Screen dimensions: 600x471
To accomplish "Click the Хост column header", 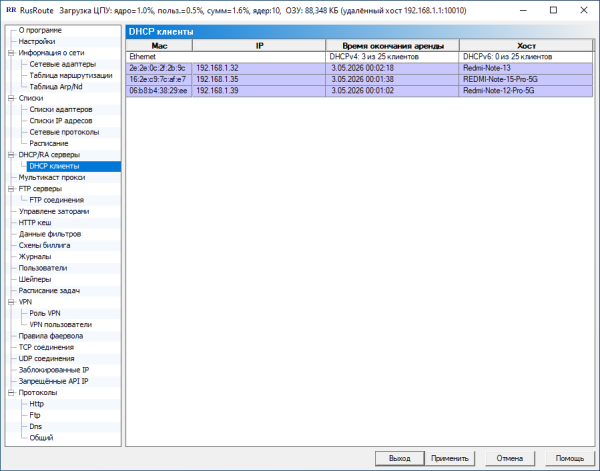I will pyautogui.click(x=526, y=46).
